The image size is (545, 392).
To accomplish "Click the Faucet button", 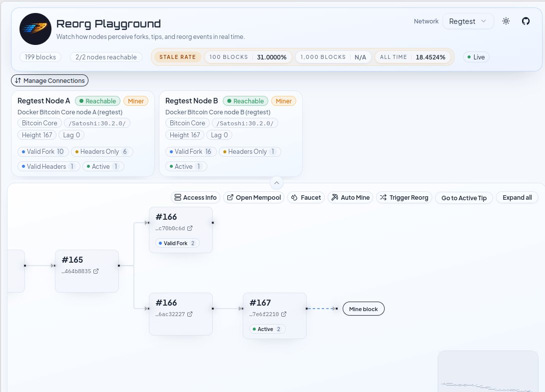I will [x=306, y=197].
